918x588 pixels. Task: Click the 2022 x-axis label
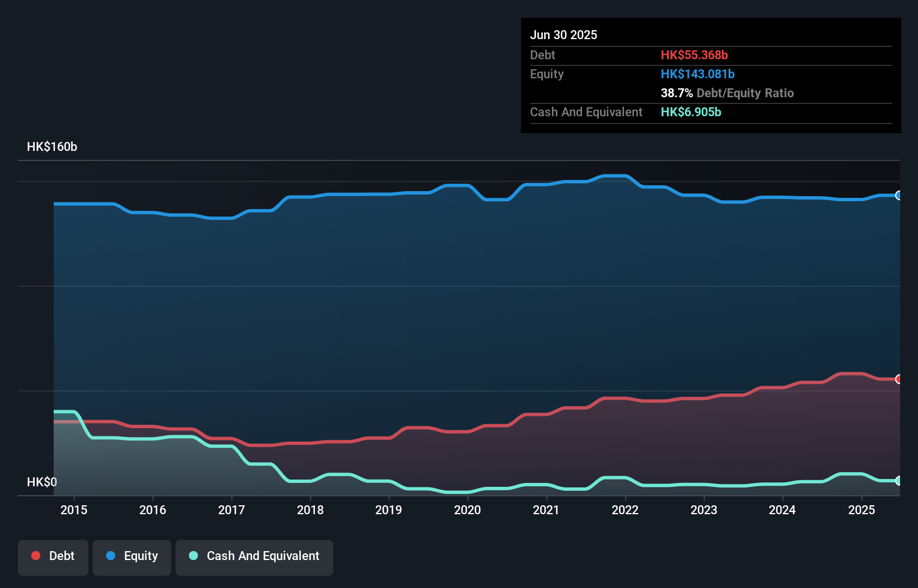tap(625, 510)
